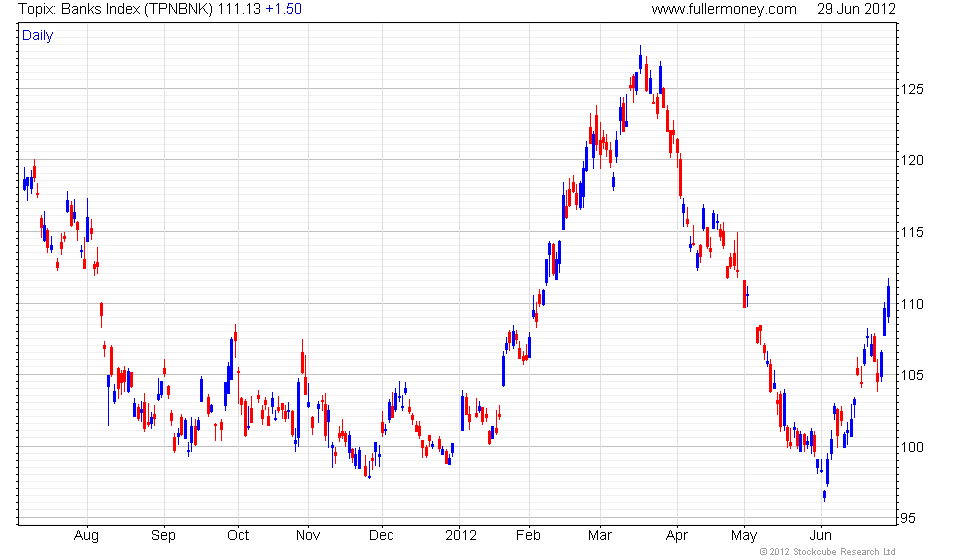The height and width of the screenshot is (560, 980).
Task: Click the index value '111.13'
Action: pyautogui.click(x=239, y=9)
